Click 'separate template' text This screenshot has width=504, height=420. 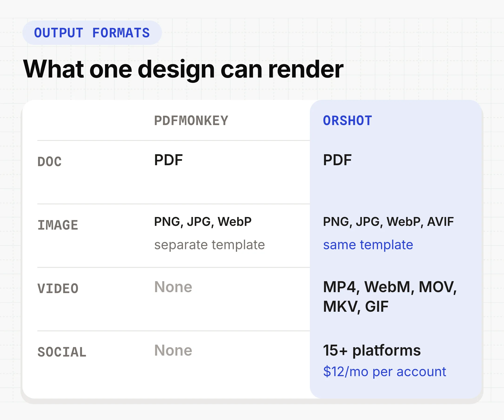[x=210, y=245]
